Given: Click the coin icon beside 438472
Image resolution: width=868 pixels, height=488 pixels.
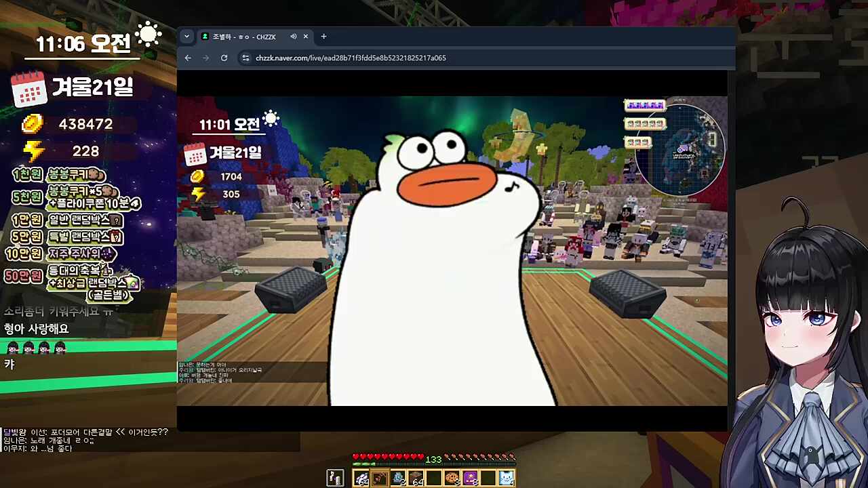Looking at the screenshot, I should 32,124.
